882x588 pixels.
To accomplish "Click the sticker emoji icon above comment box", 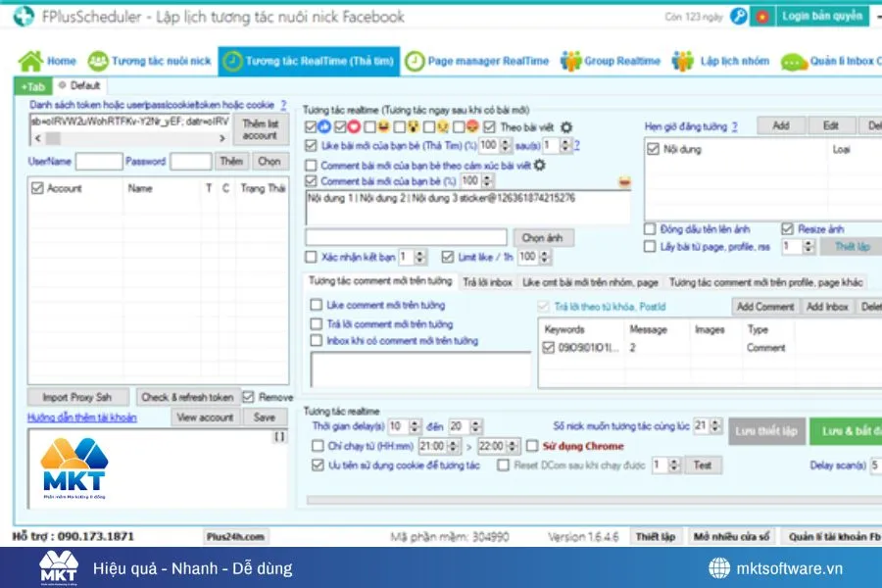I will (624, 181).
